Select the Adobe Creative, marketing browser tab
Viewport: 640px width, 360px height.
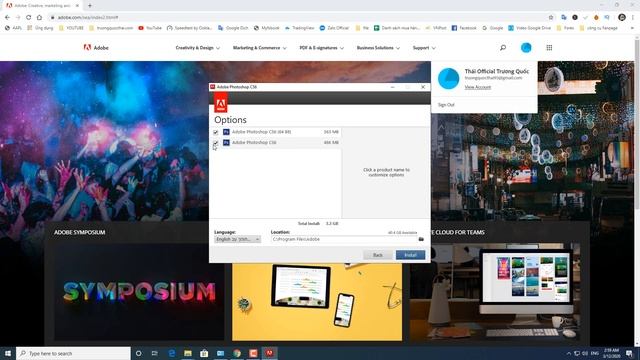click(42, 6)
